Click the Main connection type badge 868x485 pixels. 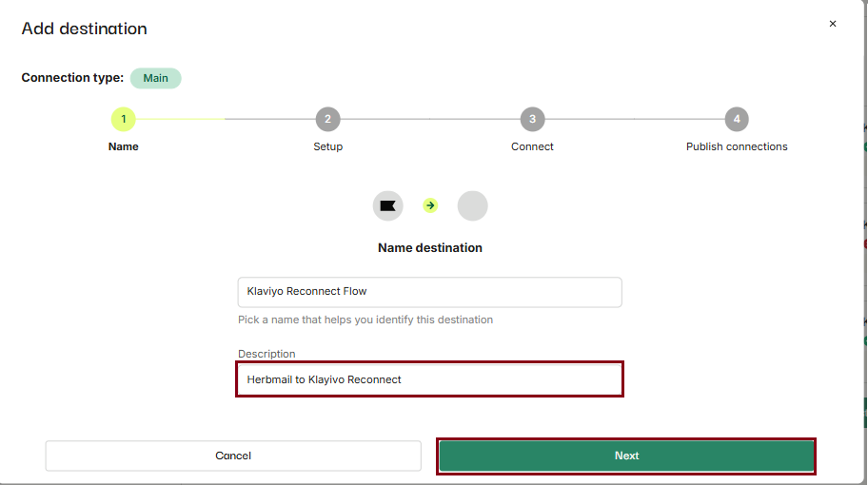click(155, 78)
